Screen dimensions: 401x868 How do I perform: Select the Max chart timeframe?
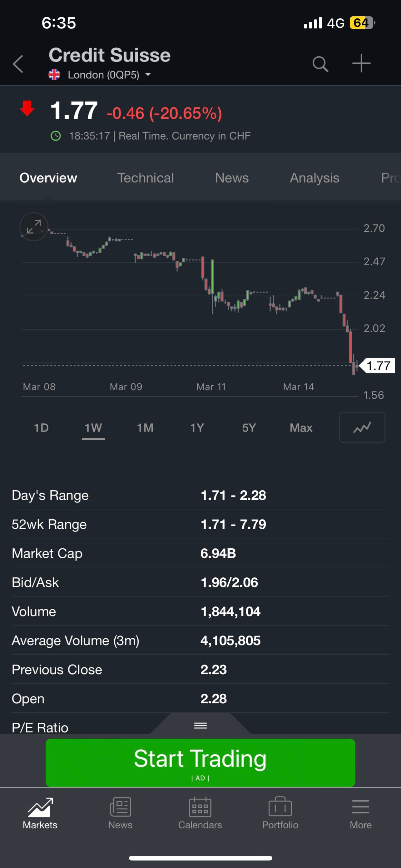(x=301, y=428)
